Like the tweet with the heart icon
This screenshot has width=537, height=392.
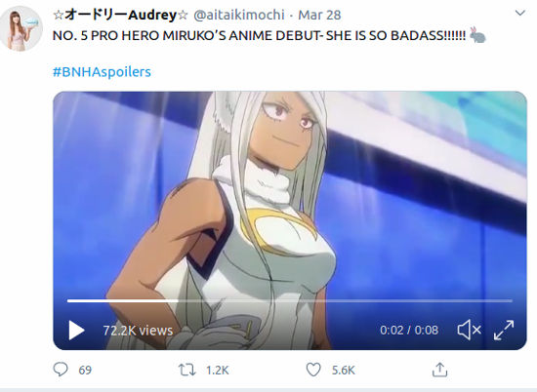point(313,370)
